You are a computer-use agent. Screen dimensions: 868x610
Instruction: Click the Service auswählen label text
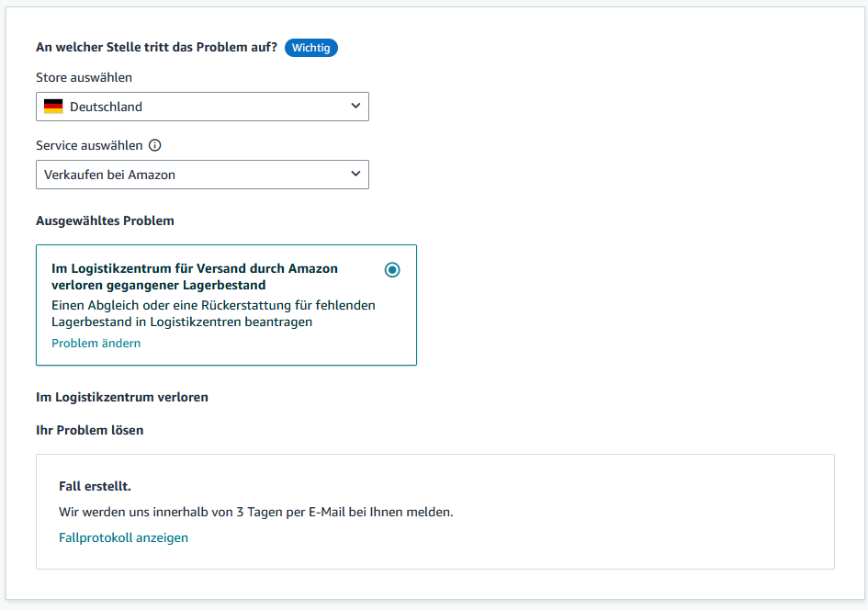click(89, 145)
